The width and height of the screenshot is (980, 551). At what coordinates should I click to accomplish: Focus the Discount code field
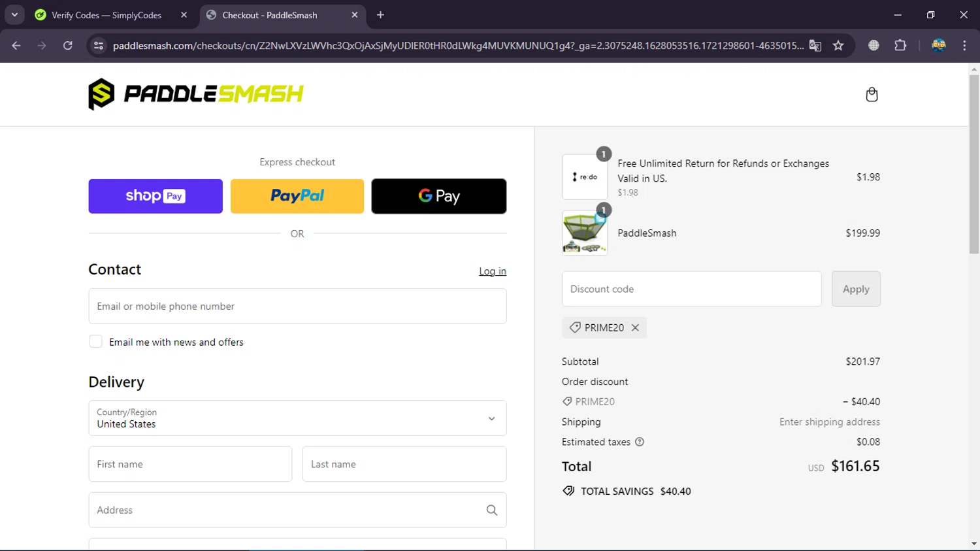691,289
